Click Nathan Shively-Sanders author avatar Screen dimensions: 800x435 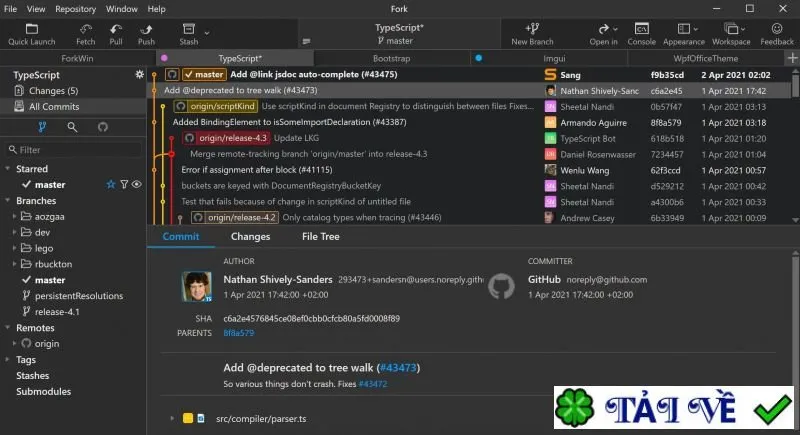196,286
